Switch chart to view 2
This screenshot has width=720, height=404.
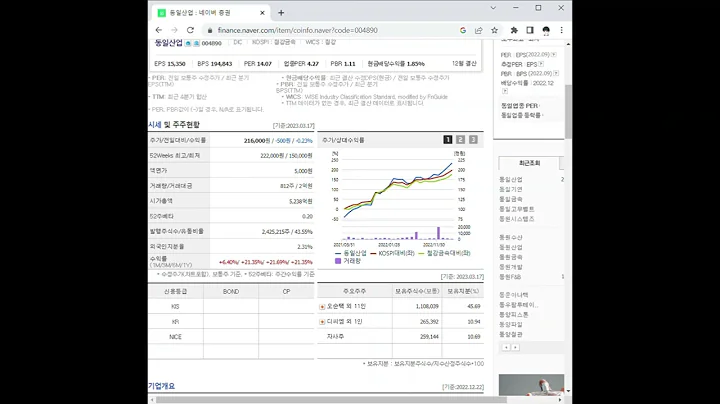pos(460,140)
